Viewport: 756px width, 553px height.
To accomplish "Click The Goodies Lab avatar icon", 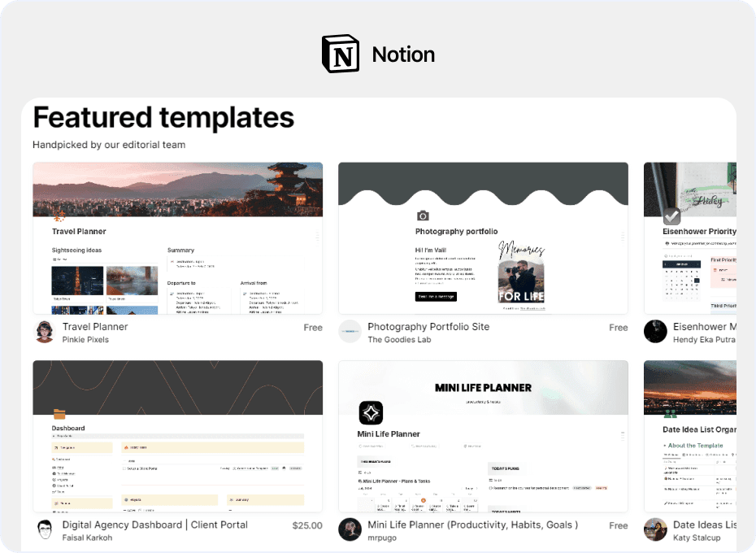I will pyautogui.click(x=350, y=332).
